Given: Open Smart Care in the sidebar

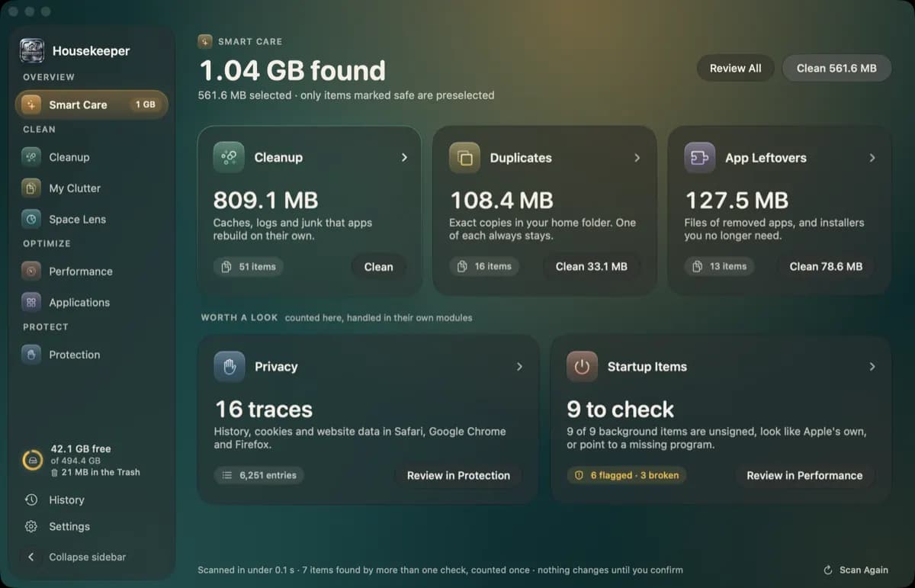Looking at the screenshot, I should pos(91,104).
